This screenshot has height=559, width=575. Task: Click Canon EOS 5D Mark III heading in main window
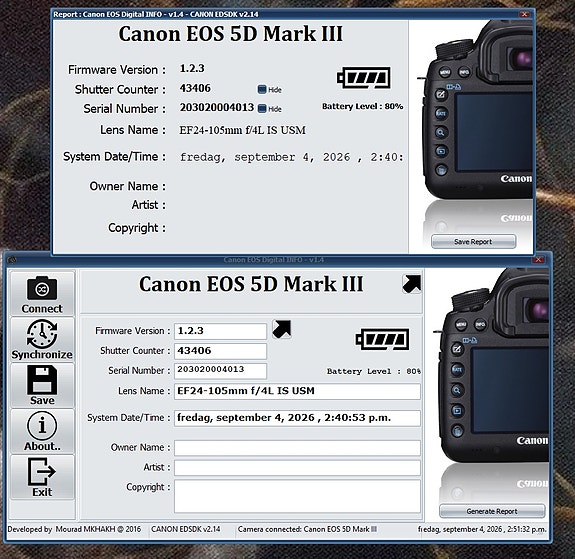(x=251, y=284)
